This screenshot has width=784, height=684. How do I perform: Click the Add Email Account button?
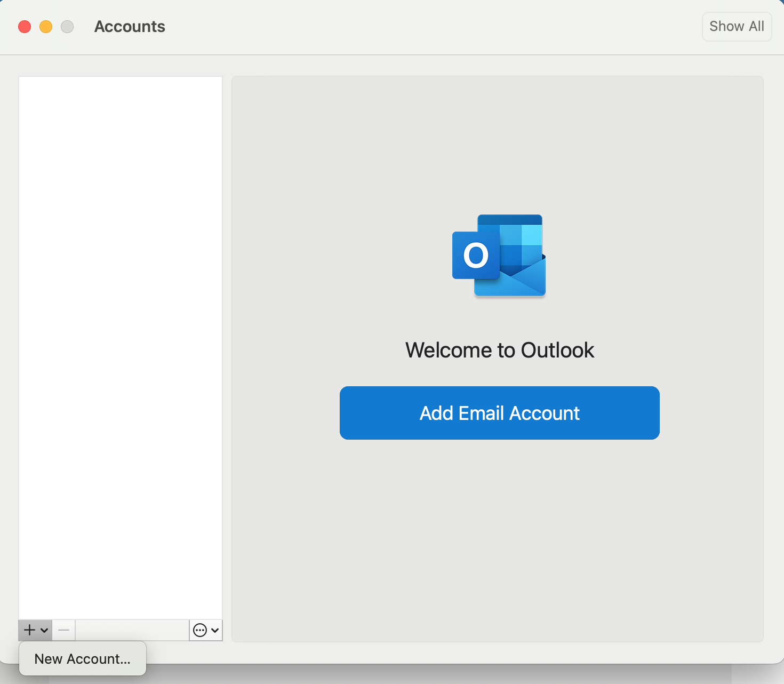coord(499,413)
